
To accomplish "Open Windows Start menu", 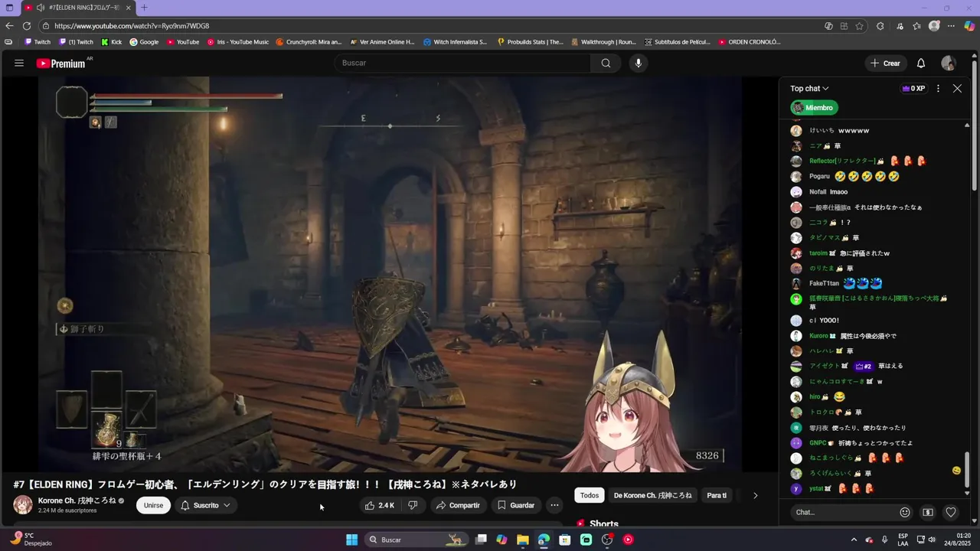I will click(351, 540).
